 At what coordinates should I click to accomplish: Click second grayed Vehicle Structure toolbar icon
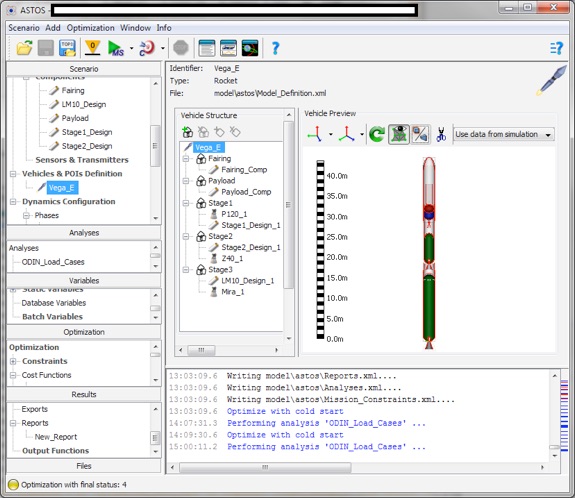click(203, 131)
